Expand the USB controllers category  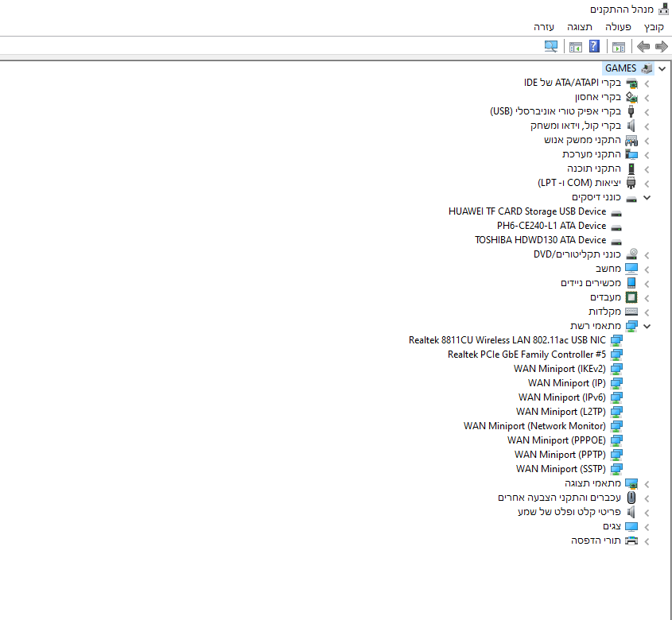tap(647, 112)
